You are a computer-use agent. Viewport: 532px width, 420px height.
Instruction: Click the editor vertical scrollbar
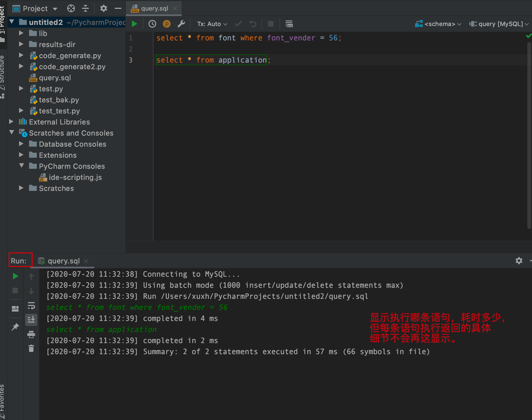pos(529,136)
